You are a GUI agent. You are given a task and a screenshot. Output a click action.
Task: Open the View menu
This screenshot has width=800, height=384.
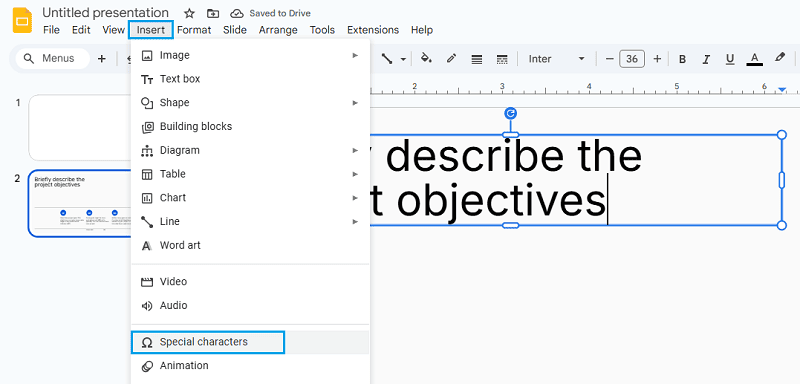113,30
